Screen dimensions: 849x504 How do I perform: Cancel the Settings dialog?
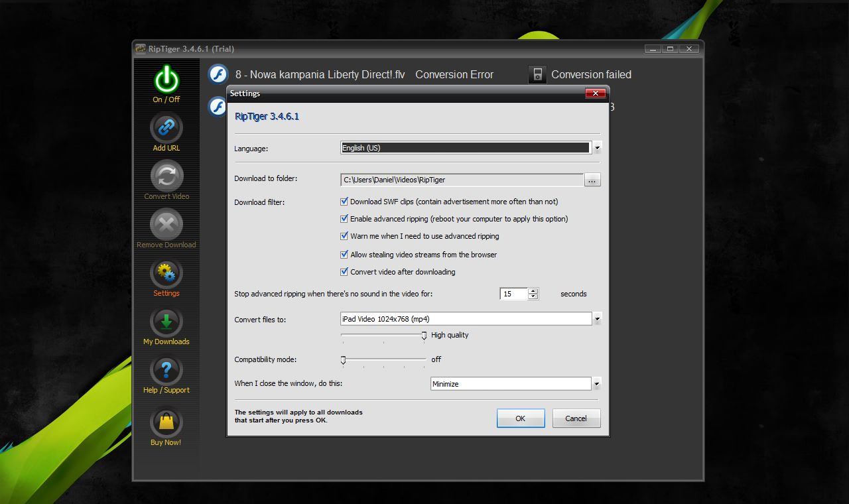coord(576,418)
